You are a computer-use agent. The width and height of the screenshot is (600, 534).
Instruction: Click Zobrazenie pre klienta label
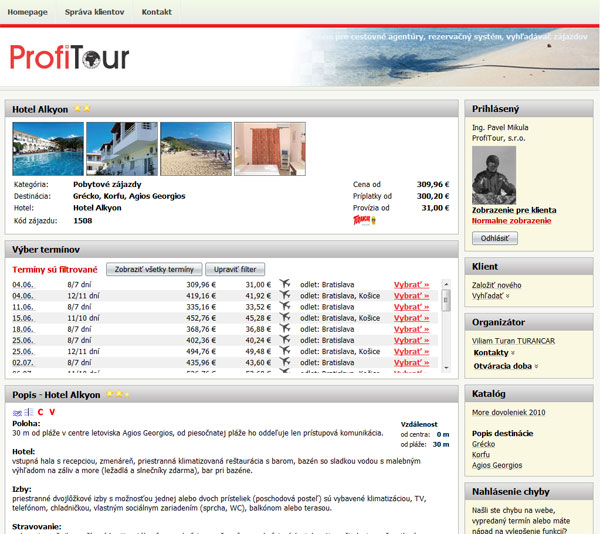click(514, 210)
